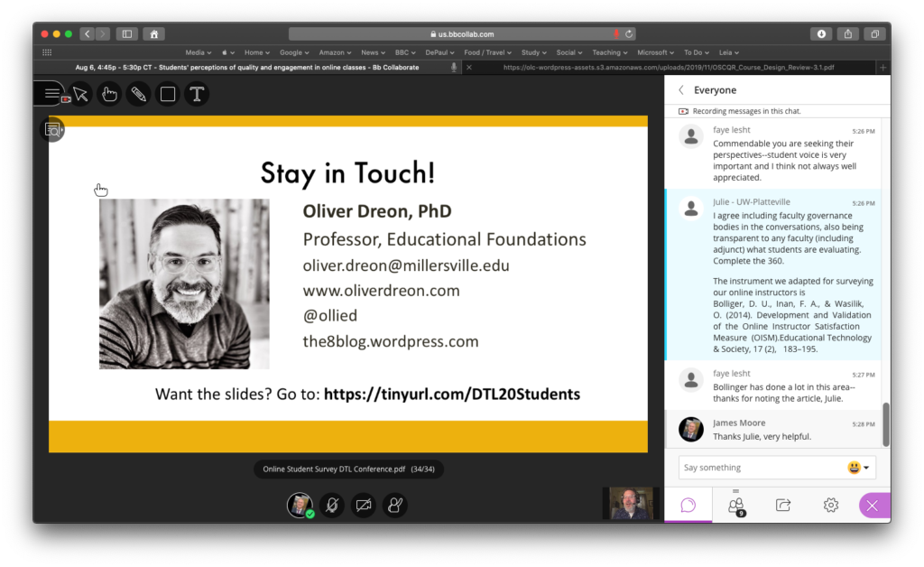Image resolution: width=924 pixels, height=567 pixels.
Task: Select the text tool
Action: (197, 94)
